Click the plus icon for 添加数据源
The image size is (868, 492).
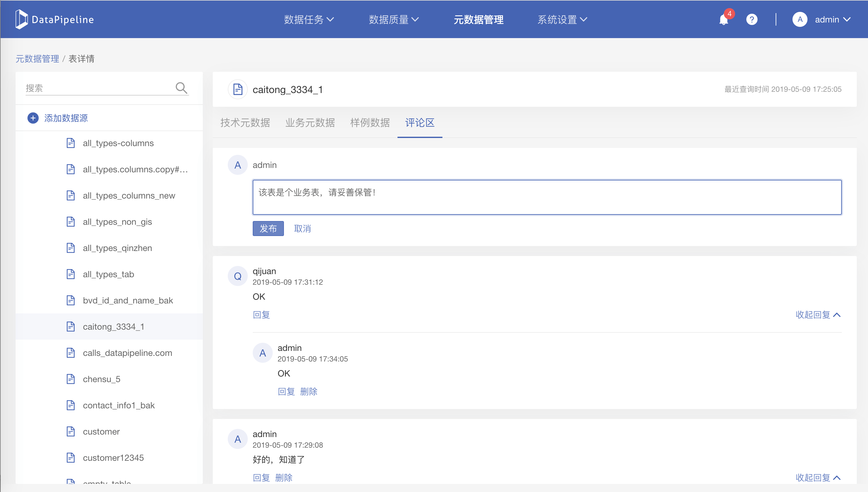click(x=33, y=118)
